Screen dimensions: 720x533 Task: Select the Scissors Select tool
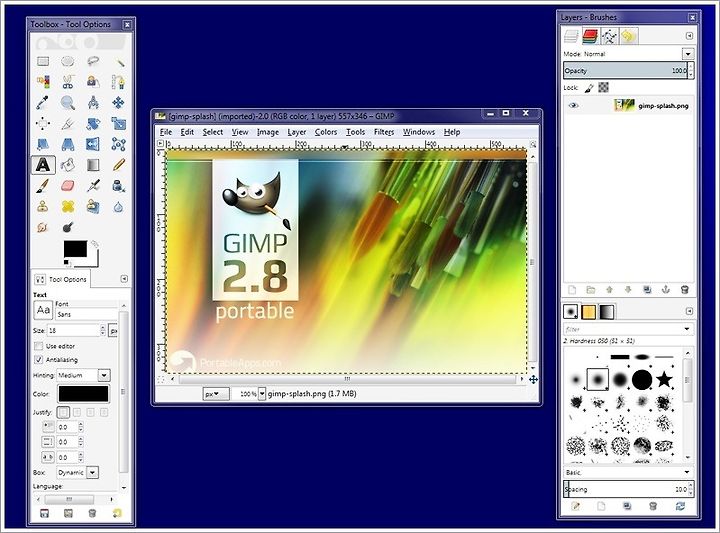click(68, 82)
